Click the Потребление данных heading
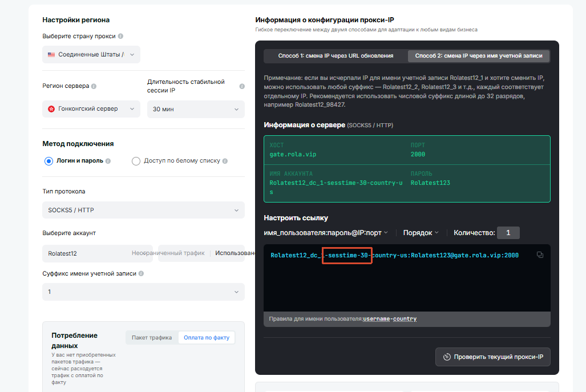 74,341
